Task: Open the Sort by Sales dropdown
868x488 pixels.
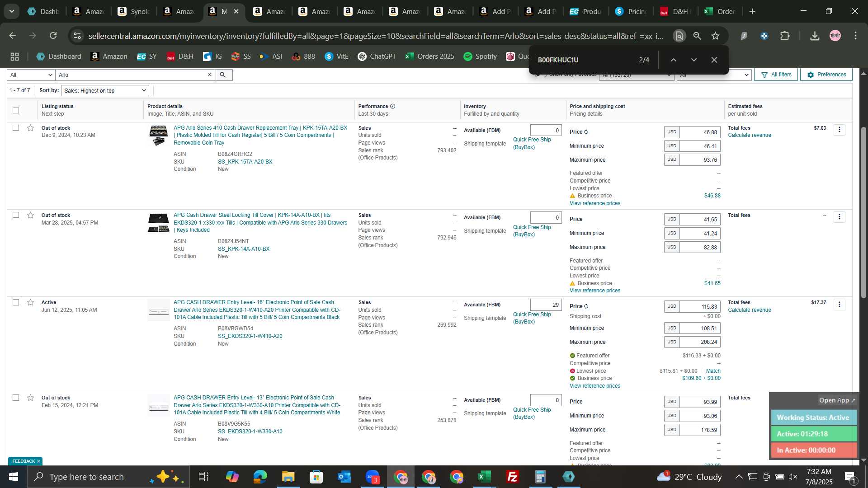Action: coord(105,90)
